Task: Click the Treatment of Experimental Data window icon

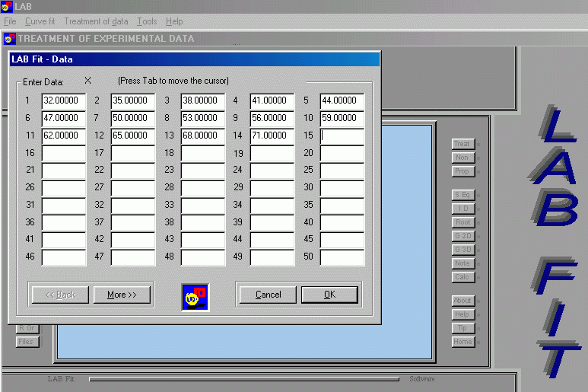Action: [x=10, y=39]
